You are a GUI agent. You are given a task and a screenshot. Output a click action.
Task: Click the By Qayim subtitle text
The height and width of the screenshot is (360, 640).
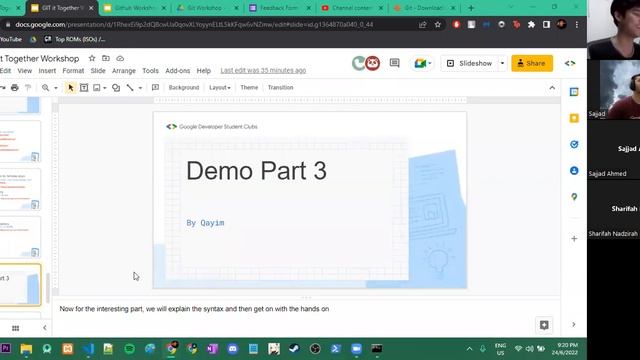[205, 223]
